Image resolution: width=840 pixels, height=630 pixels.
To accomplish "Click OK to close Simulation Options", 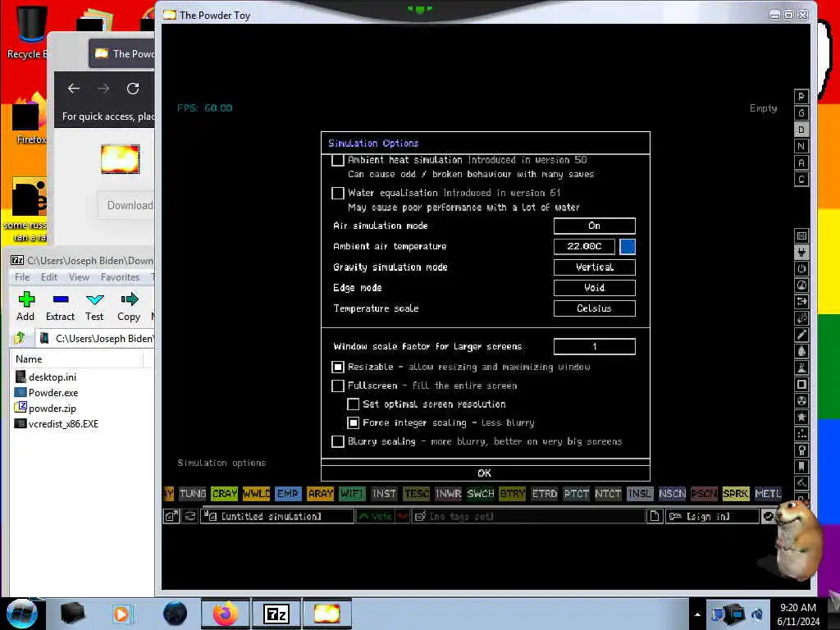I will [x=485, y=473].
